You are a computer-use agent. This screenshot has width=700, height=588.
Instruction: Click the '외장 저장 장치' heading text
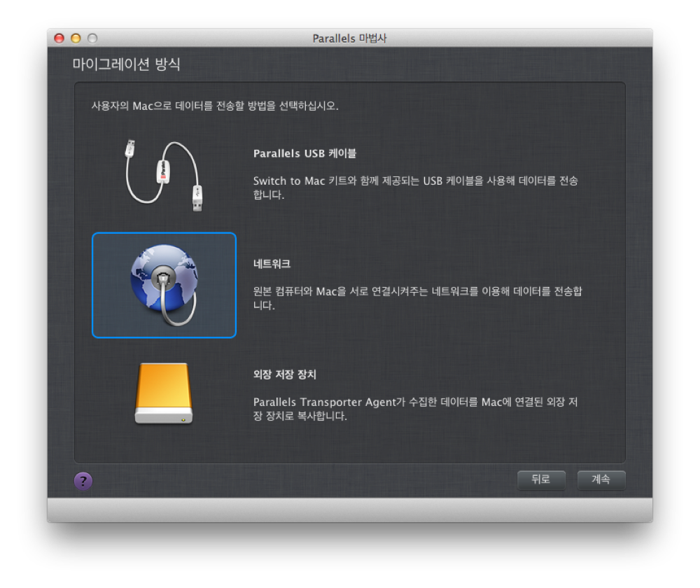pos(284,374)
